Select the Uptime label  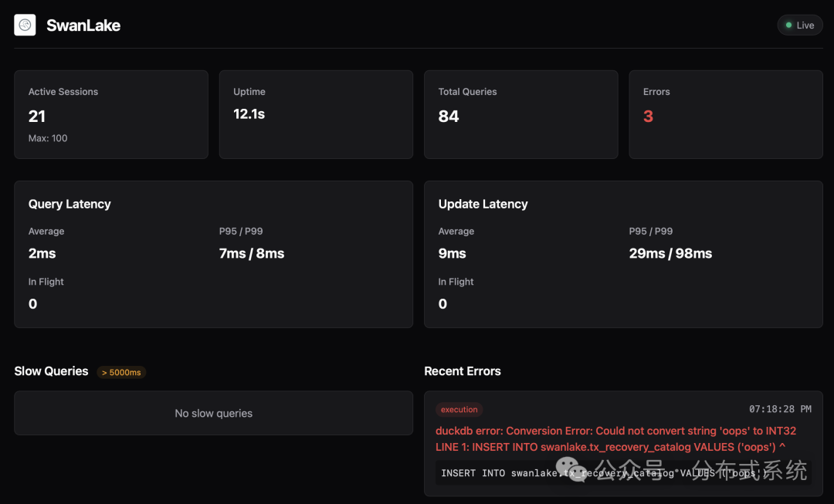tap(249, 91)
